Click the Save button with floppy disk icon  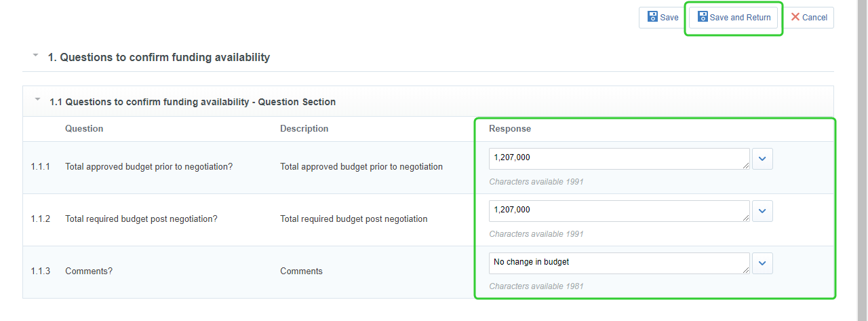pyautogui.click(x=662, y=18)
